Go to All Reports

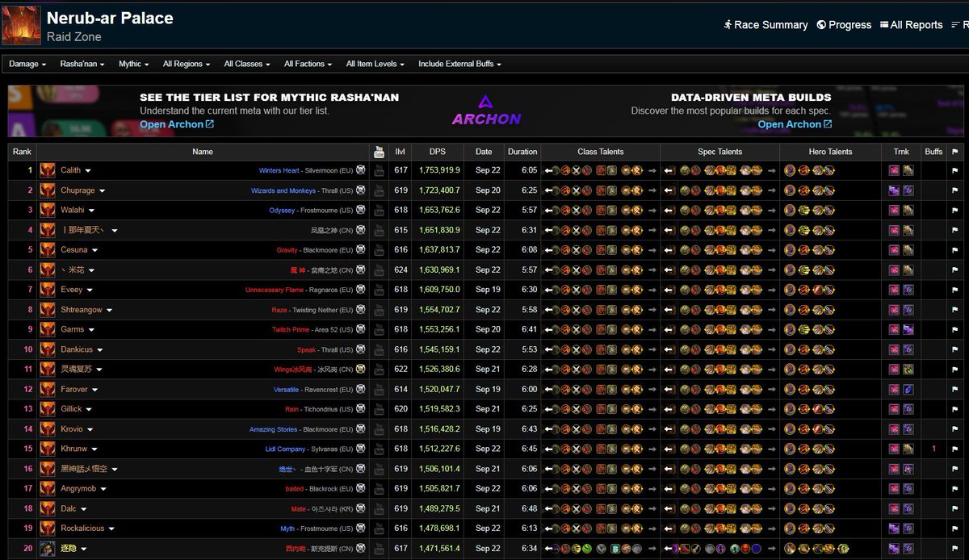click(911, 25)
